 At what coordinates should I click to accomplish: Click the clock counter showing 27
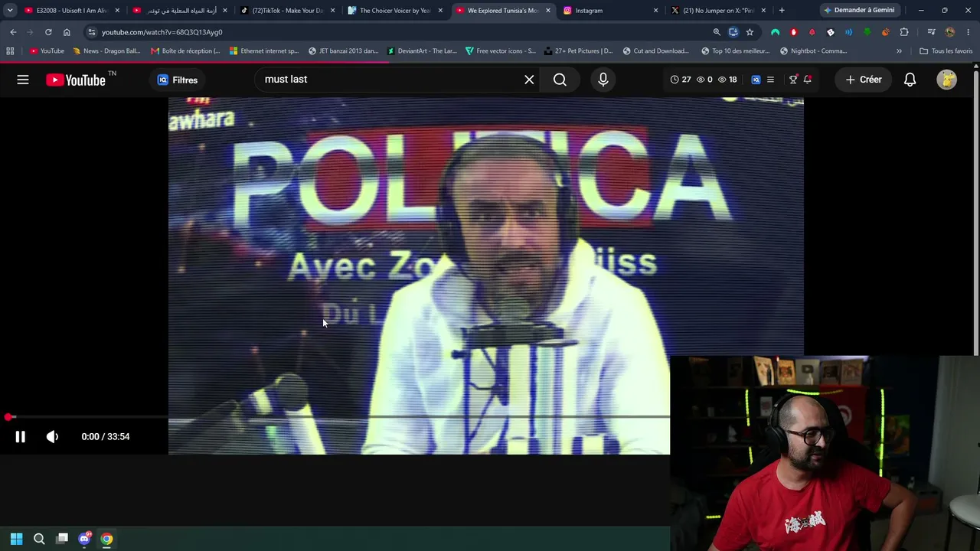681,80
